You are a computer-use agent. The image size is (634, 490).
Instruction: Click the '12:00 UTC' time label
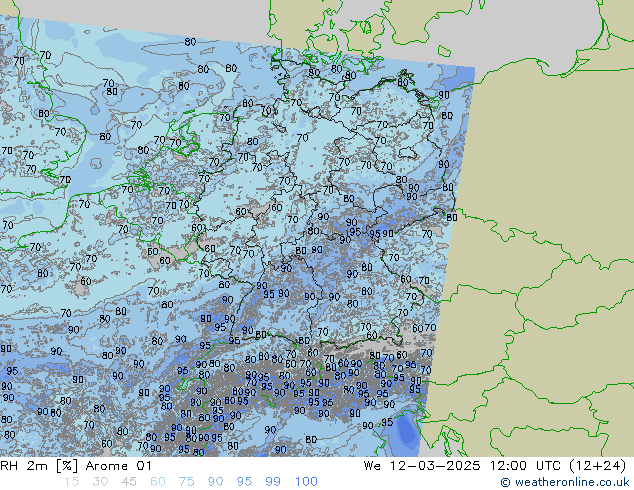(525, 466)
